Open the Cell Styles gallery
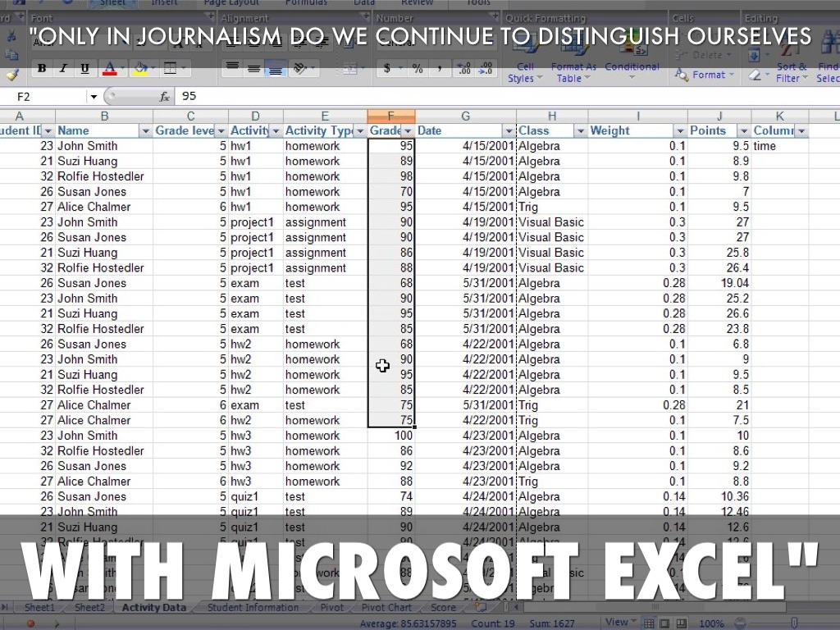840x630 pixels. coord(525,72)
